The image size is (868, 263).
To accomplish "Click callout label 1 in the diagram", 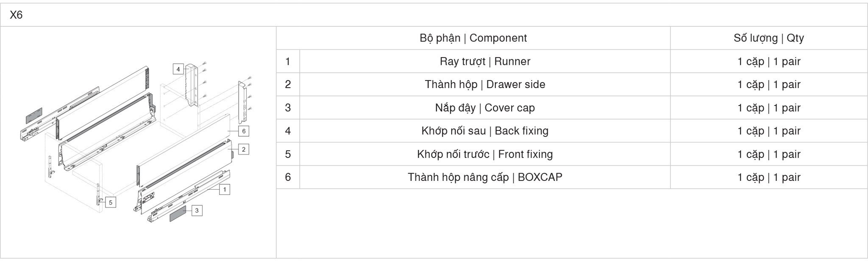I will click(x=225, y=189).
